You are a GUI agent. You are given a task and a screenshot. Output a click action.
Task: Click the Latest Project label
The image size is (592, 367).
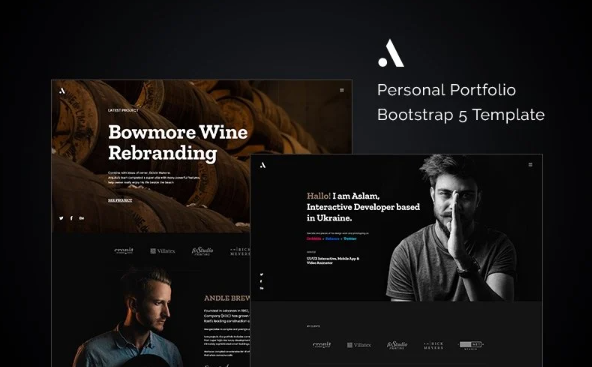[x=123, y=111]
